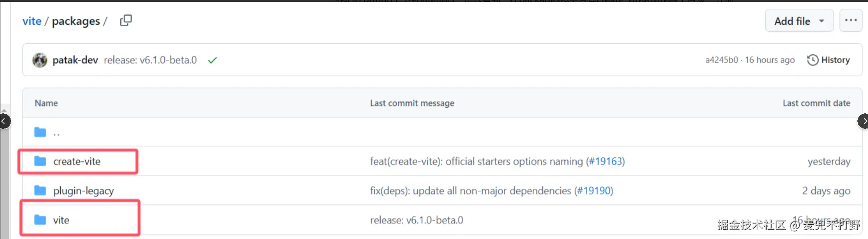Open the plugin-legacy folder
Screen dimensions: 868x239
coord(83,191)
